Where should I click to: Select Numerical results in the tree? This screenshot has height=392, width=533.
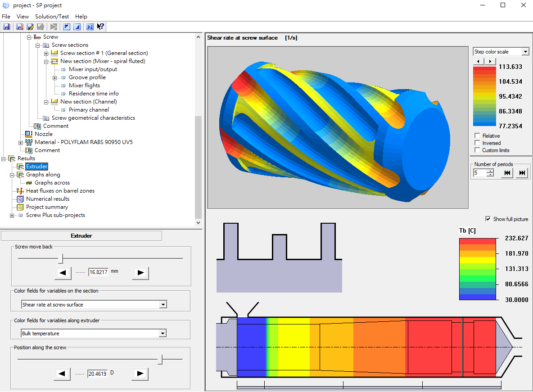coord(48,199)
